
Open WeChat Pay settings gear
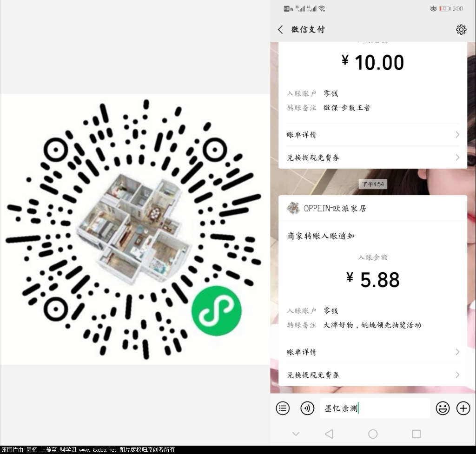tap(461, 29)
